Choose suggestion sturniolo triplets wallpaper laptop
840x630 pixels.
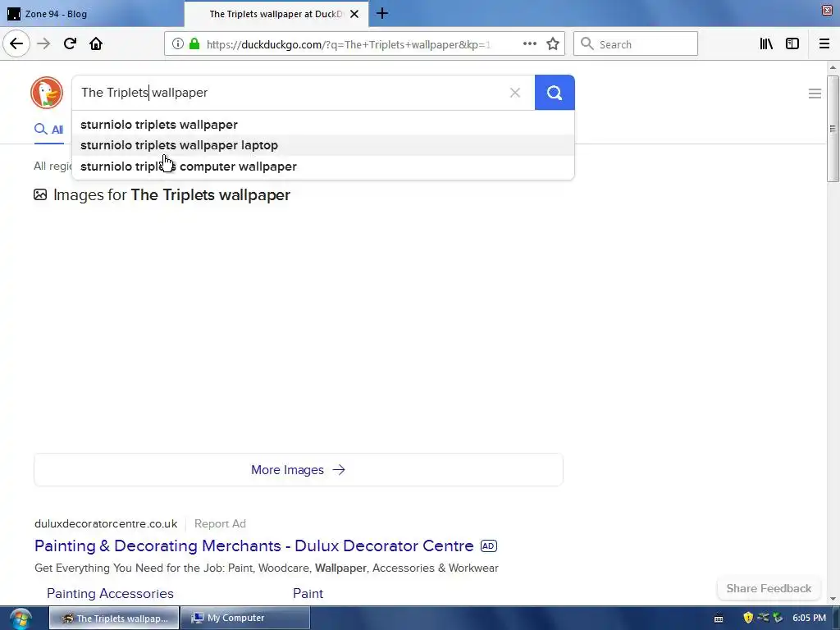click(323, 145)
